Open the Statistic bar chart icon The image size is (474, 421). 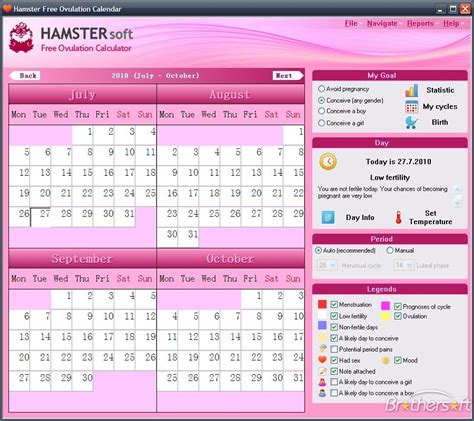(412, 90)
